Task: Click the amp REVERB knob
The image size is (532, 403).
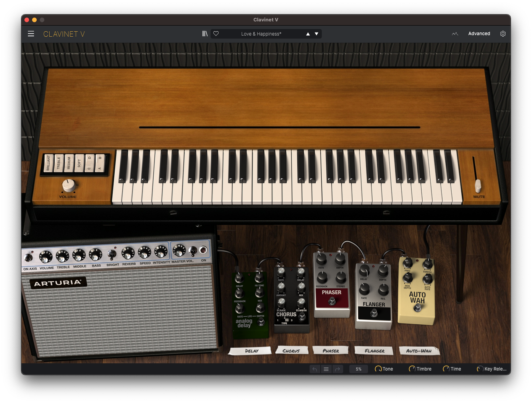Action: pyautogui.click(x=128, y=253)
